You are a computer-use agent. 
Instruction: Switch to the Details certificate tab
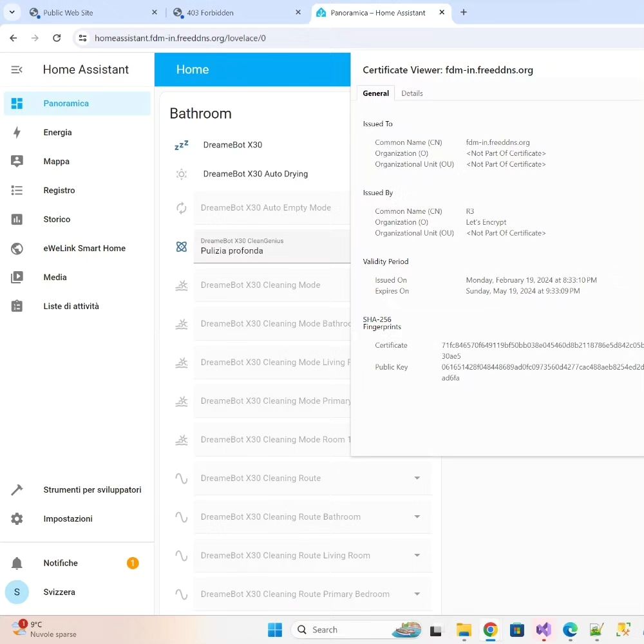coord(412,93)
